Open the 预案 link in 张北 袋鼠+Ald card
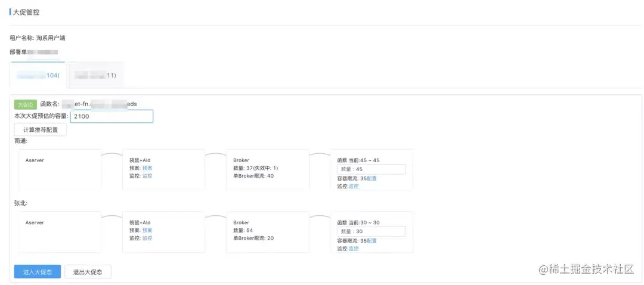This screenshot has width=644, height=285. [x=147, y=230]
